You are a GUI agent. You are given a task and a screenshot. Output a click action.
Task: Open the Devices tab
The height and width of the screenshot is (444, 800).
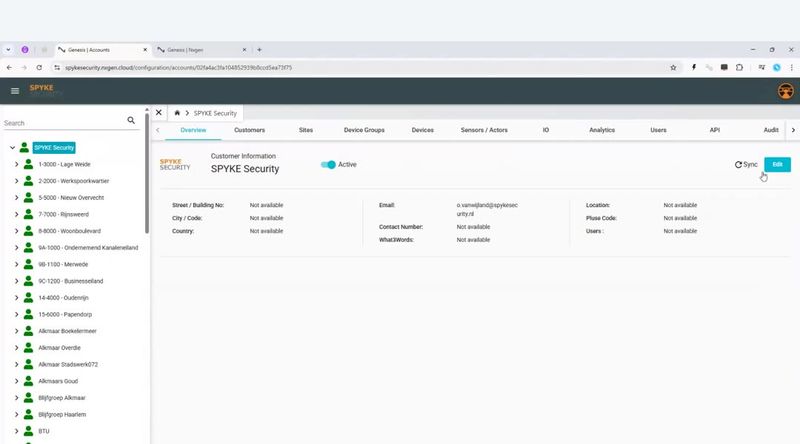pyautogui.click(x=422, y=130)
